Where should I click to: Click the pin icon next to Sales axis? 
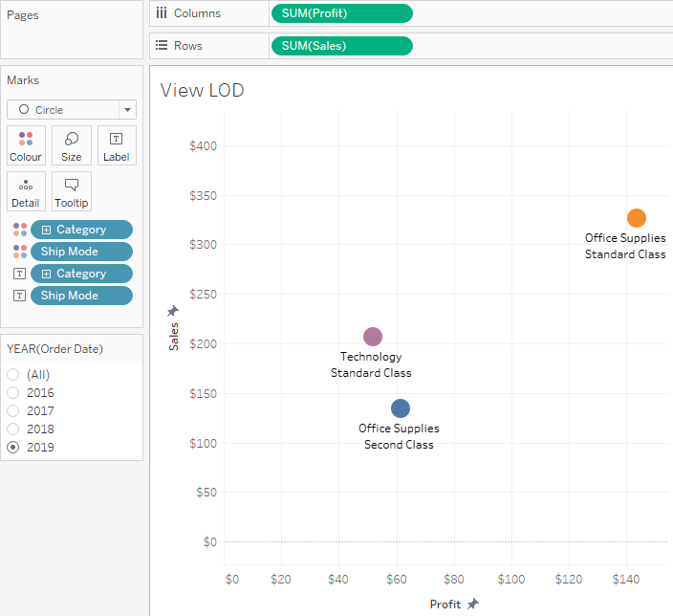[173, 311]
